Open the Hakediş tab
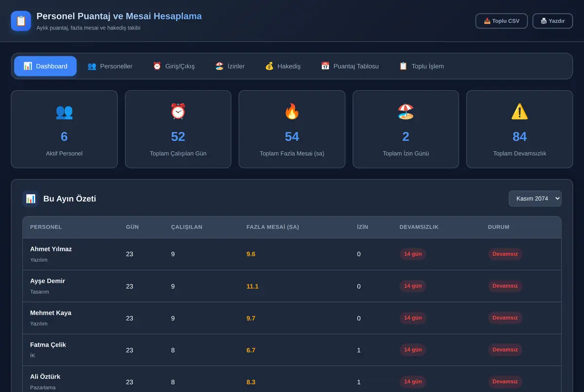The width and height of the screenshot is (584, 392). point(283,66)
